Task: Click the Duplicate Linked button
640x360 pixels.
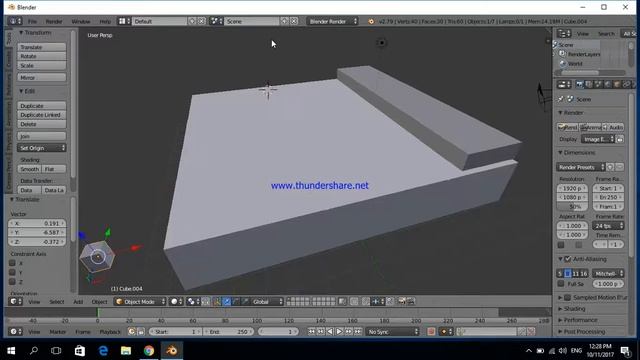Action: coord(41,115)
